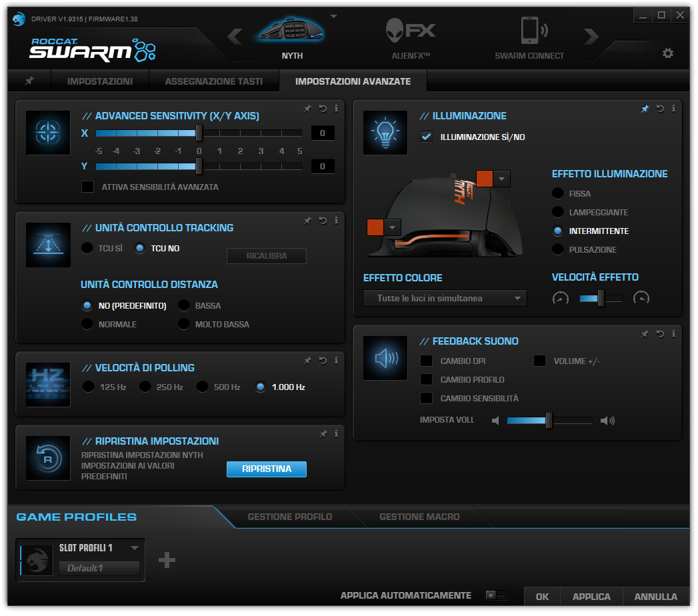The image size is (698, 616).
Task: Click the X sensitivity value box
Action: [x=323, y=133]
